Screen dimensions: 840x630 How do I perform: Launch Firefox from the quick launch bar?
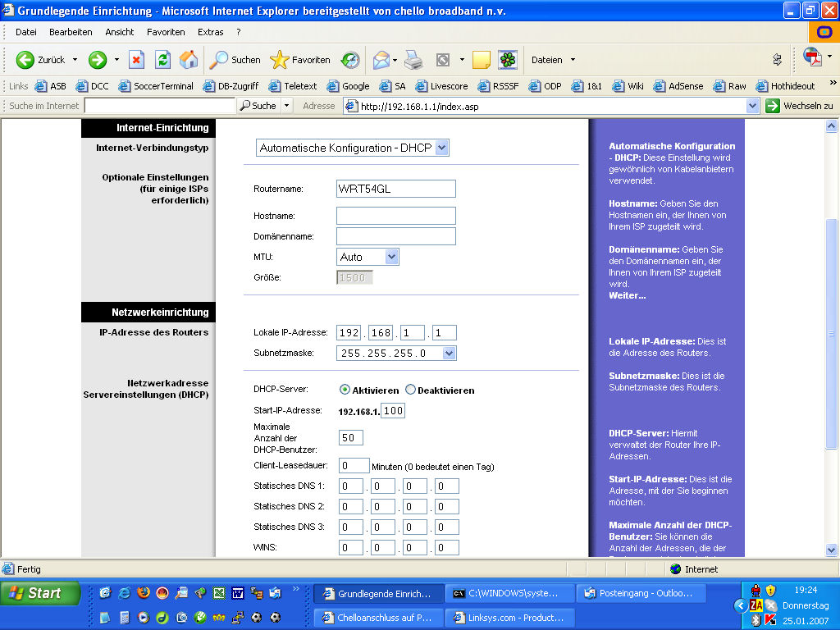pos(143,592)
